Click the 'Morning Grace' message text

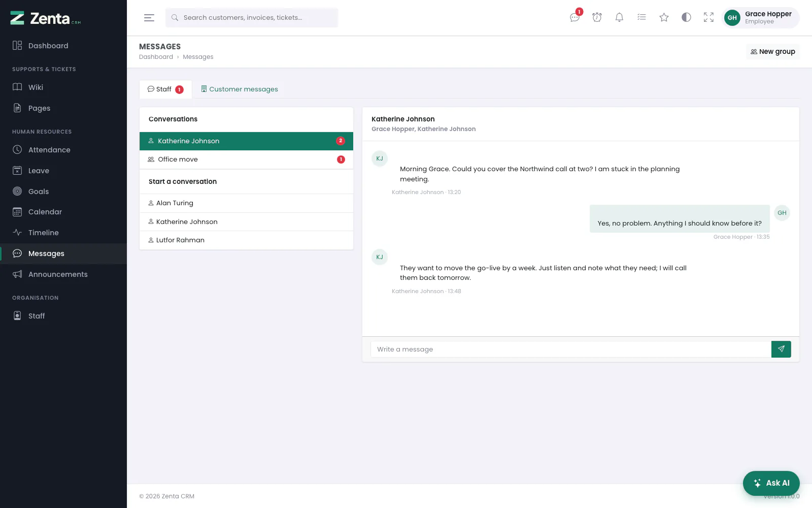539,174
